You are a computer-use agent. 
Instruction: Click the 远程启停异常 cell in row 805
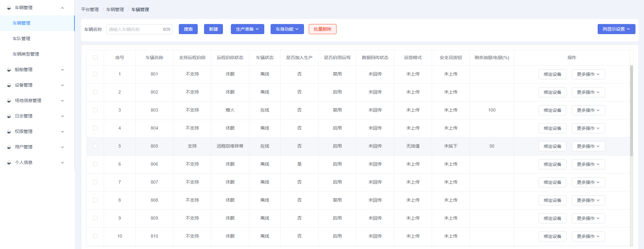point(230,146)
